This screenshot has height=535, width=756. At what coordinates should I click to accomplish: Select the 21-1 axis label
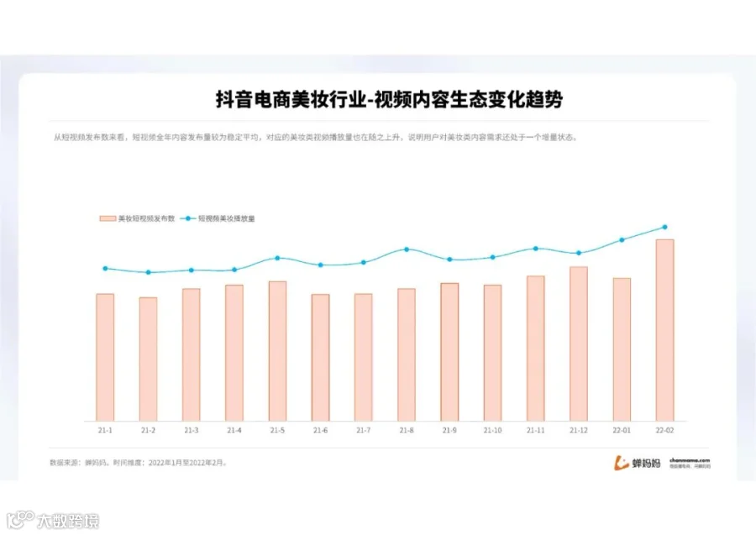tap(104, 428)
